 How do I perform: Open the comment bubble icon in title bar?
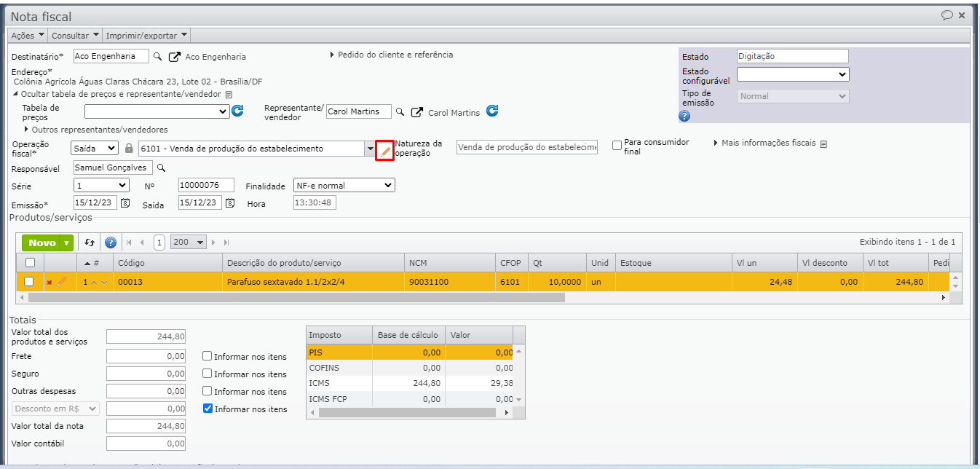pos(947,15)
